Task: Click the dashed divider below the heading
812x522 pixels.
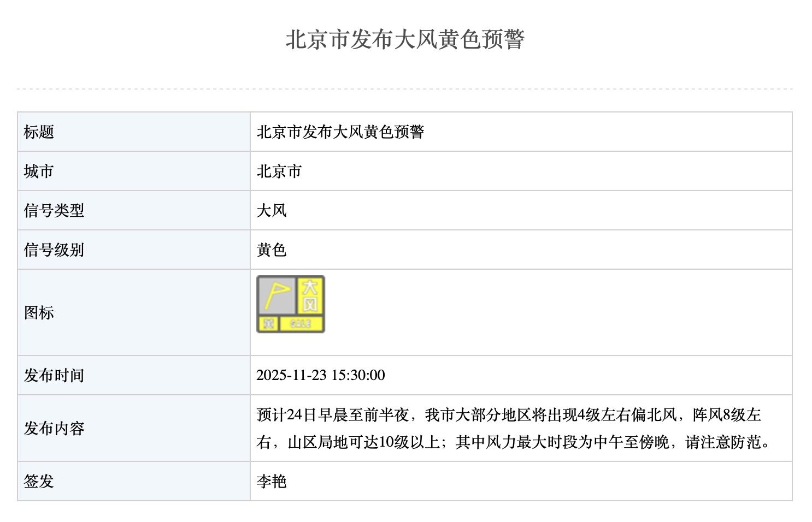Action: tap(405, 88)
